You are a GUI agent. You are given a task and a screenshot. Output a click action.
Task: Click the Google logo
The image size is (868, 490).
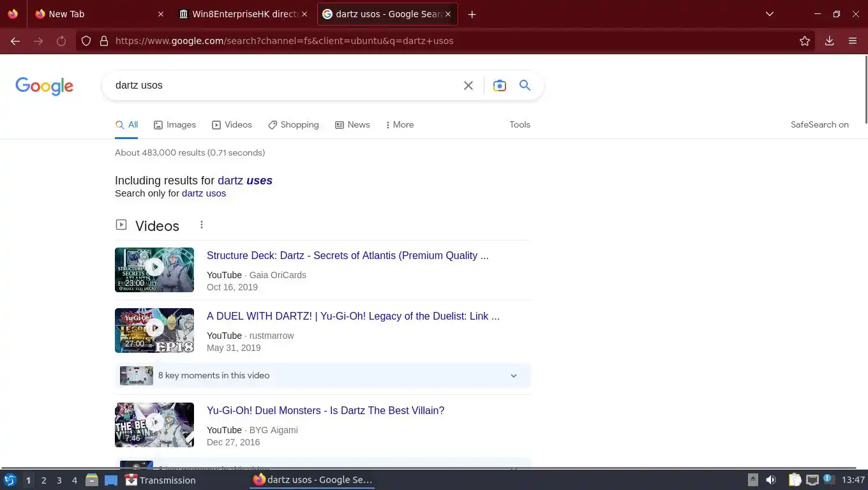[x=45, y=86]
